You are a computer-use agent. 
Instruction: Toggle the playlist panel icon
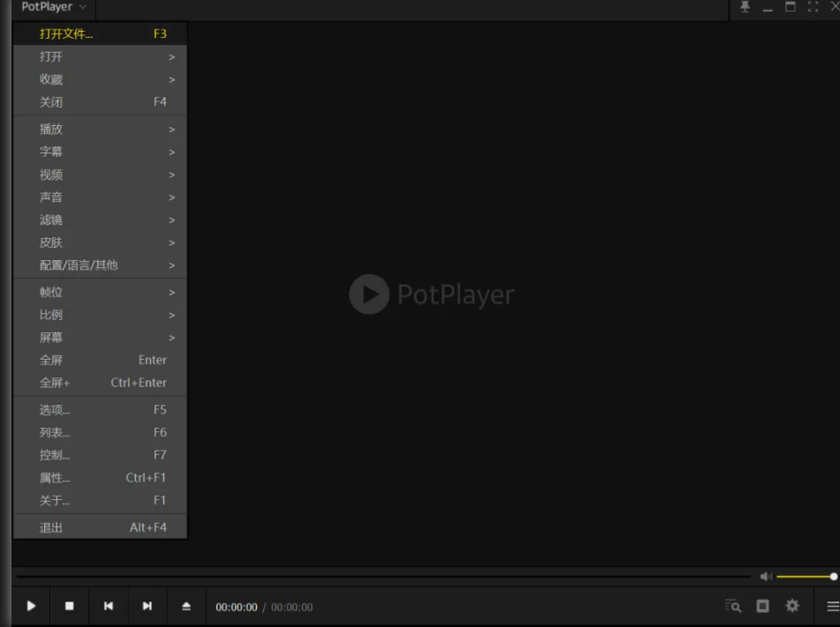point(762,606)
